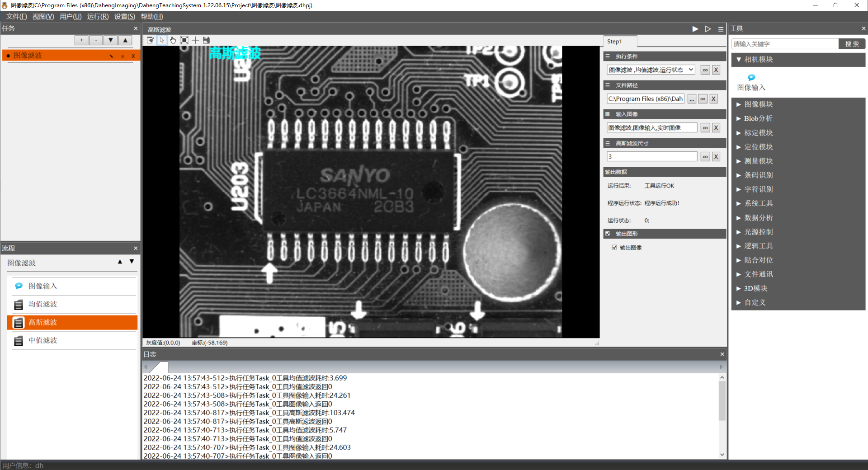868x470 pixels.
Task: Browse file path with the ... button
Action: click(692, 99)
